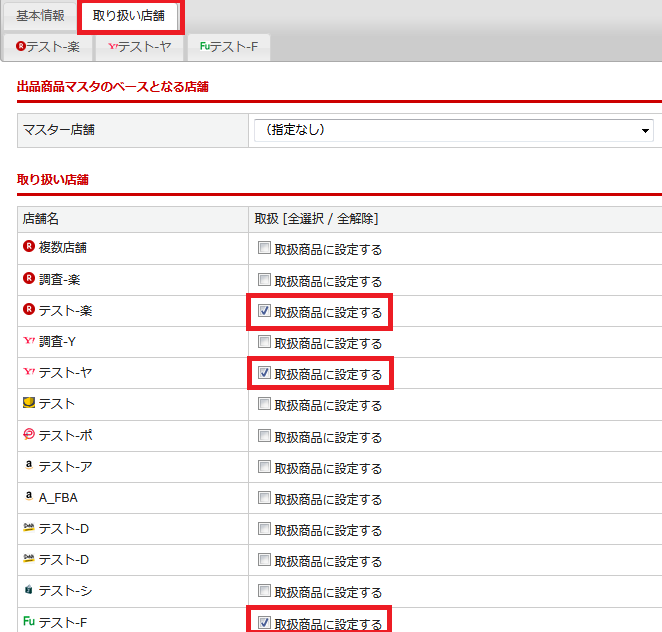662x632 pixels.
Task: Check 取扱商品に設定する for テスト-ポ
Action: 264,435
